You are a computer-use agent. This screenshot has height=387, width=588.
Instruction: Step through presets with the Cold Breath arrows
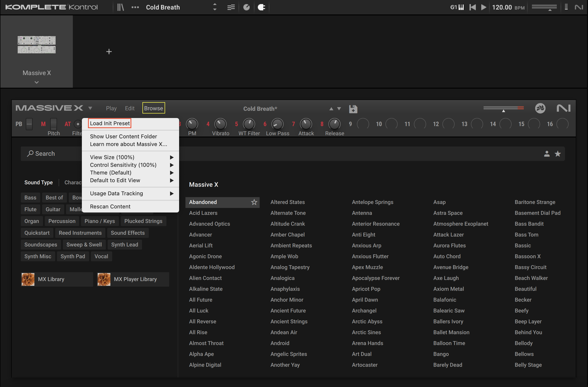pos(215,7)
